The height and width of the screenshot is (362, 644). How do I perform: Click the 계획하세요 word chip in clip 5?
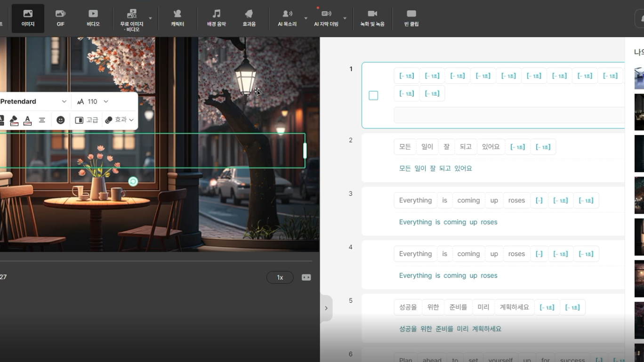pyautogui.click(x=515, y=307)
